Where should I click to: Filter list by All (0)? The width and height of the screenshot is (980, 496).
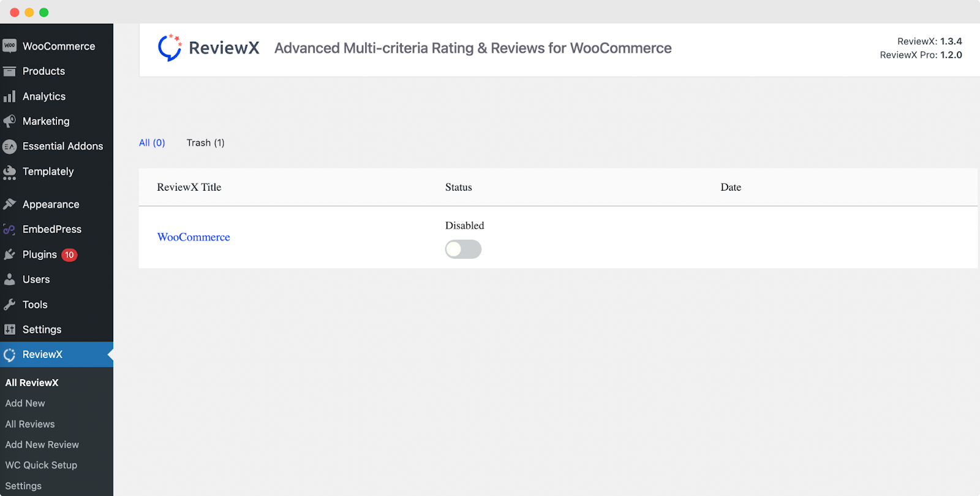(152, 143)
